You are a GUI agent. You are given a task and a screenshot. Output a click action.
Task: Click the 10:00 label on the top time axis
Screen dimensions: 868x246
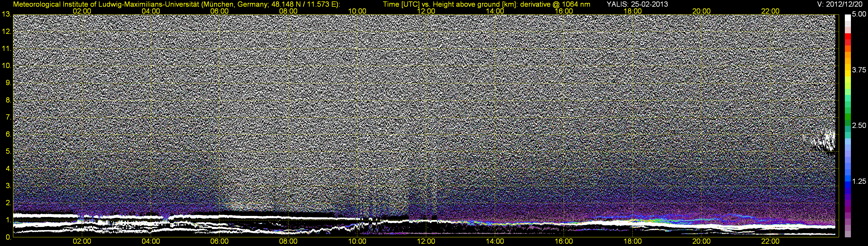coord(357,11)
